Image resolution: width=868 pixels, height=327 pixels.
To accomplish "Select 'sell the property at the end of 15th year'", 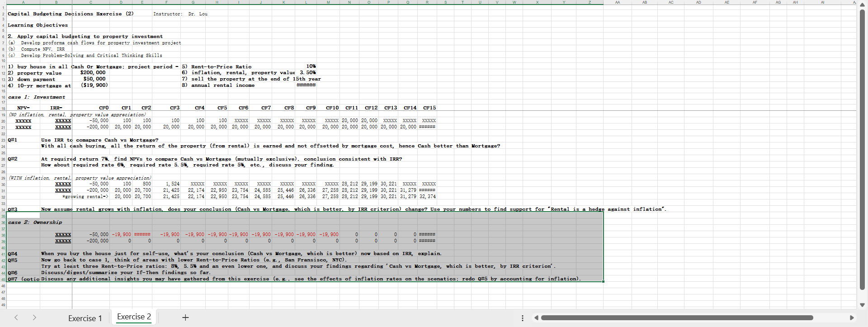I will 251,79.
